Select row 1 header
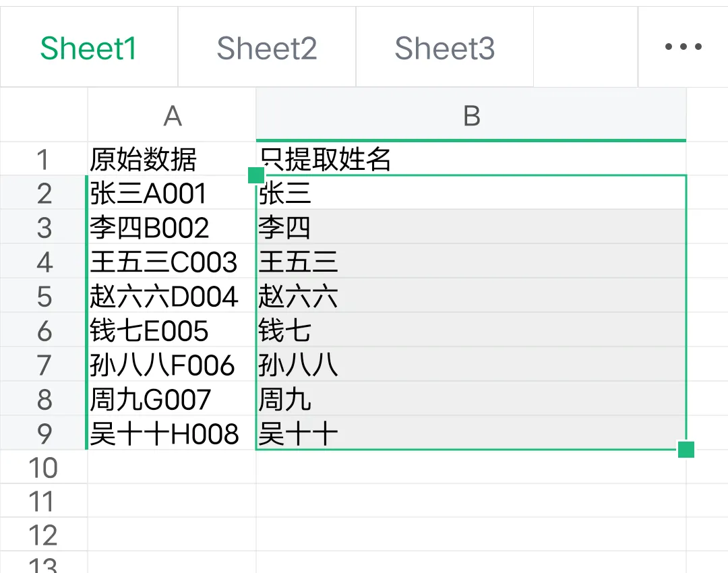Image resolution: width=728 pixels, height=573 pixels. pyautogui.click(x=44, y=160)
